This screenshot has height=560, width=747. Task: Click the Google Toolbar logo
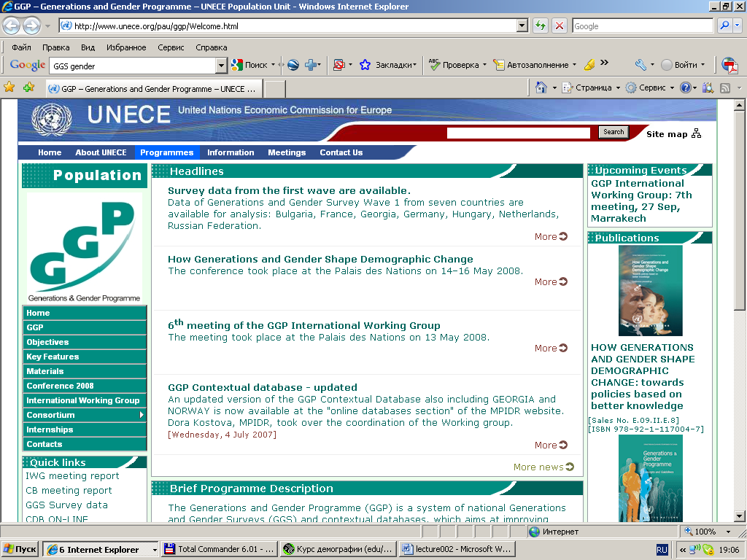coord(28,65)
